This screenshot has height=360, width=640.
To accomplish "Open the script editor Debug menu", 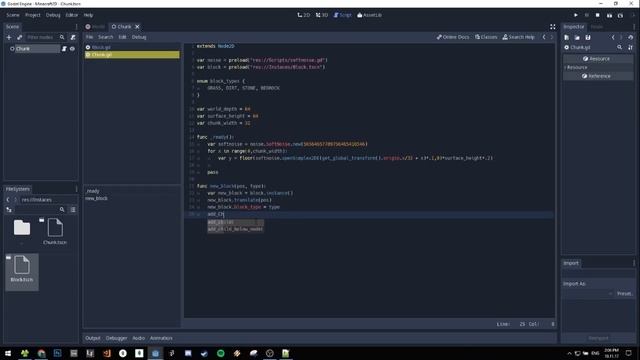I will (x=139, y=37).
